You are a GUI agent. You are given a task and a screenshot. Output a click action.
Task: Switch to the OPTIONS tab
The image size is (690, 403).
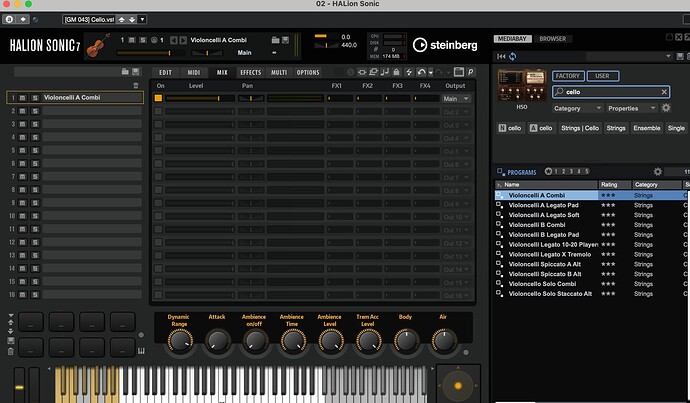[x=308, y=73]
